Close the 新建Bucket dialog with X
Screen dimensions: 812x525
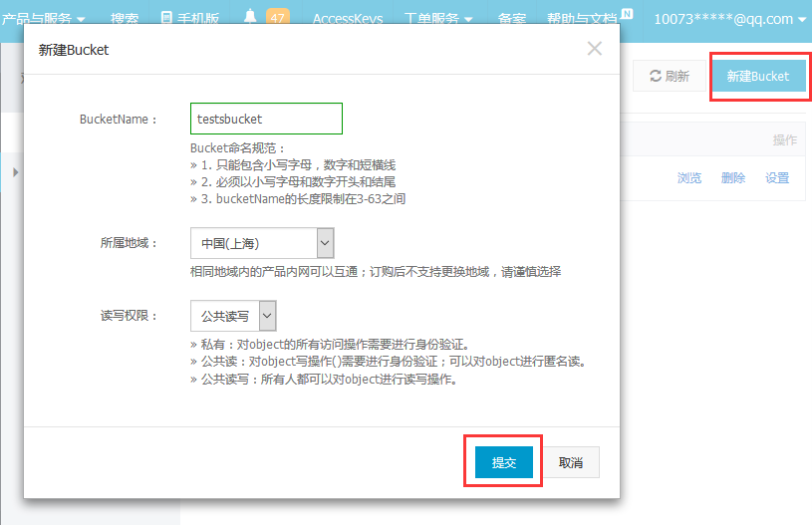[595, 49]
